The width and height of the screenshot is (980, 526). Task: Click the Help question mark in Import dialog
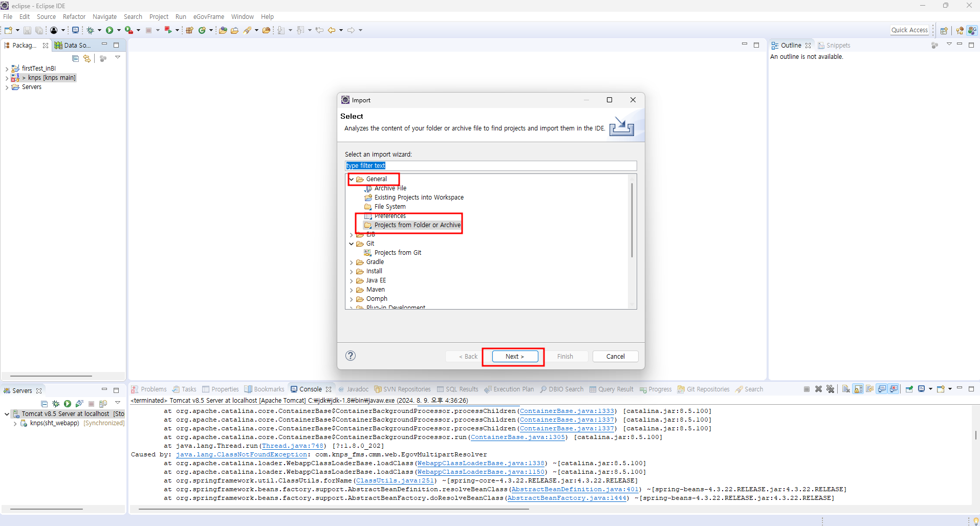point(351,356)
